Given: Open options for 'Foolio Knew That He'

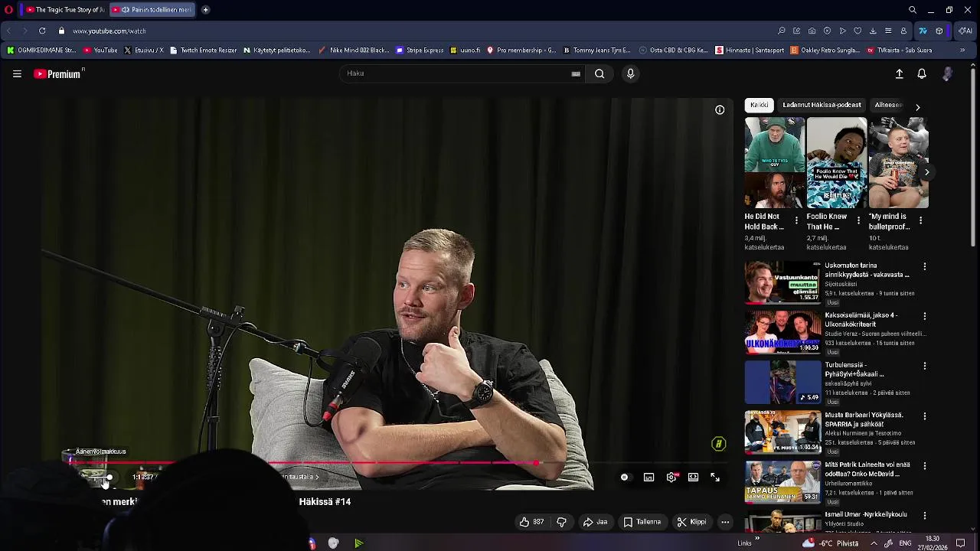Looking at the screenshot, I should 858,220.
